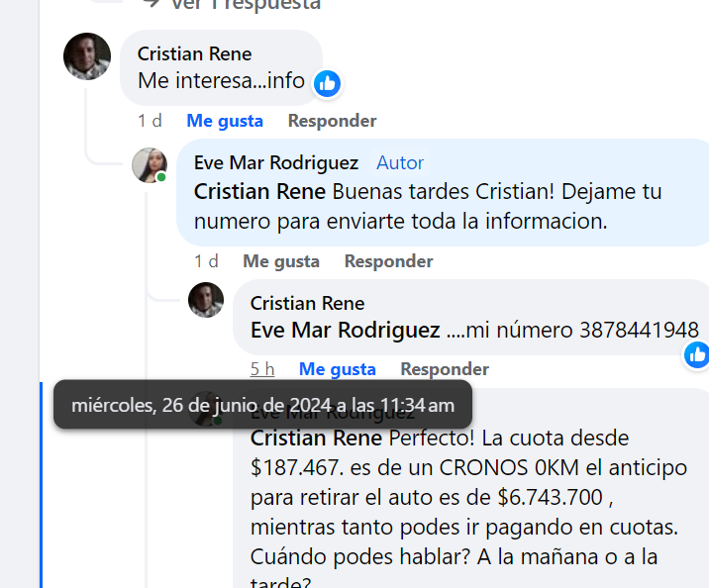Open the like reaction icon on the phone number reply
This screenshot has height=588, width=709.
697,353
